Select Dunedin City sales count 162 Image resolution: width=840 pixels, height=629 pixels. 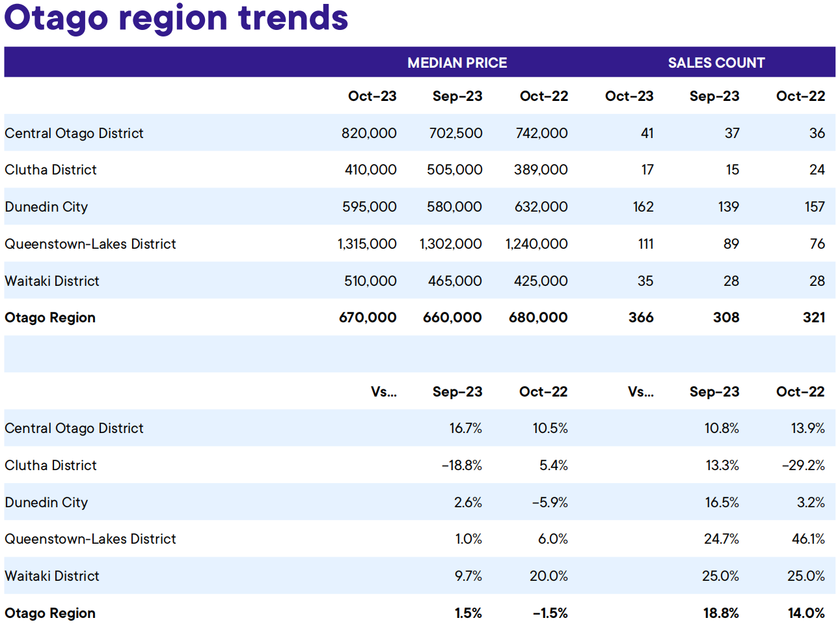pyautogui.click(x=643, y=206)
